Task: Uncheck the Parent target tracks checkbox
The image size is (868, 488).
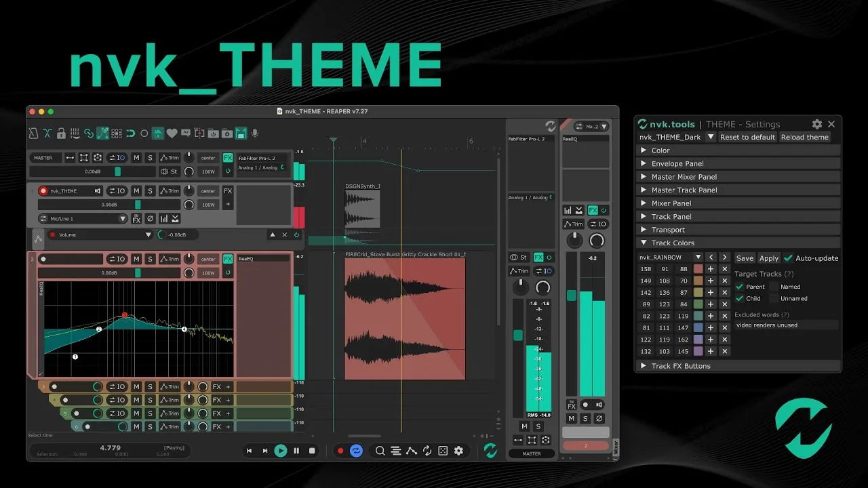Action: (740, 287)
